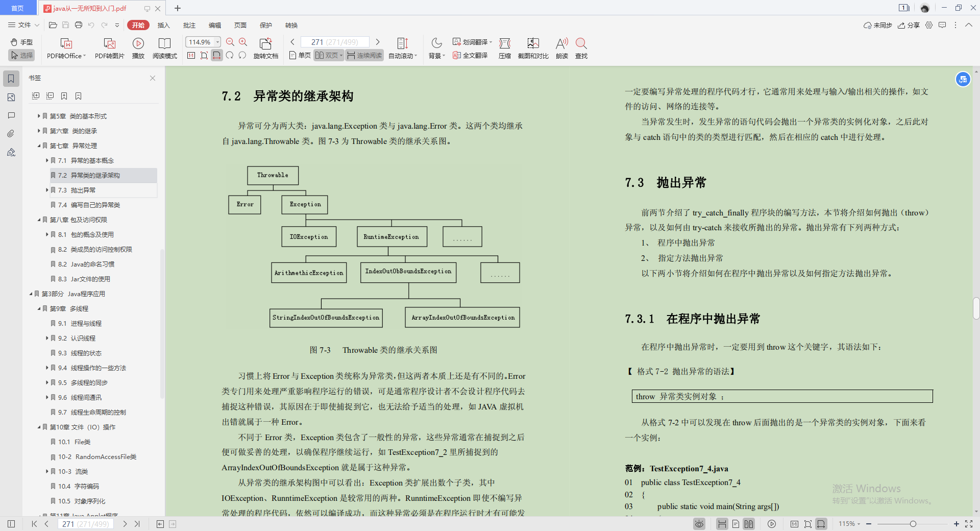Screen dimensions: 980x531
Task: Switch to single page (单页) view
Action: click(x=300, y=55)
